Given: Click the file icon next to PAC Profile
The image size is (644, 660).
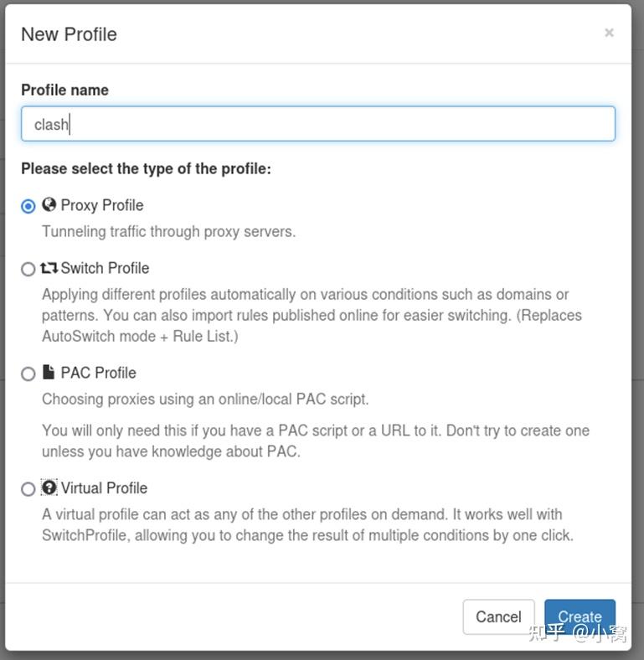Looking at the screenshot, I should click(x=49, y=373).
